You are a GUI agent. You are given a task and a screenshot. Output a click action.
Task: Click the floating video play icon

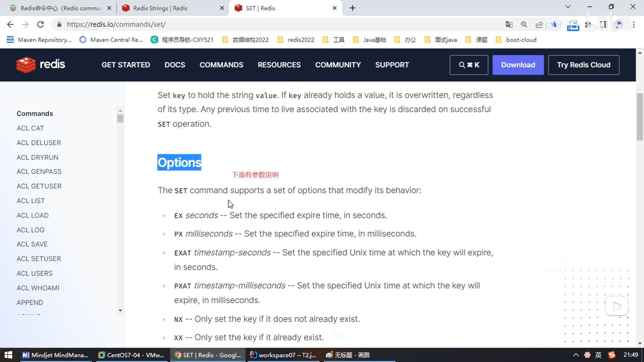(616, 306)
